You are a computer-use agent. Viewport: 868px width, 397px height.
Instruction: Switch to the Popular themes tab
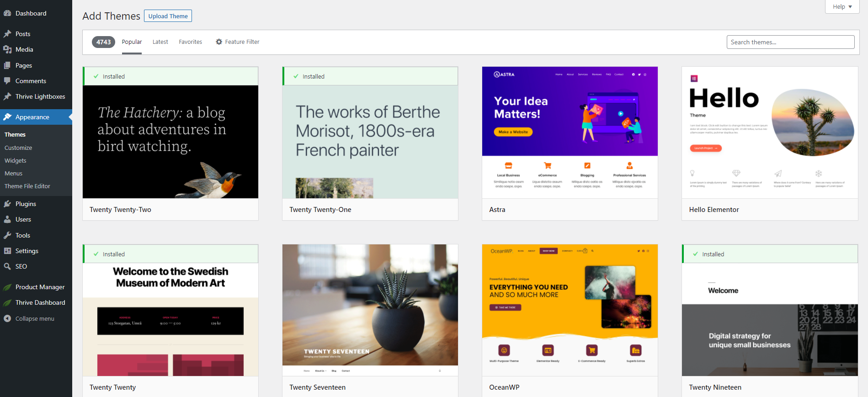(x=132, y=42)
